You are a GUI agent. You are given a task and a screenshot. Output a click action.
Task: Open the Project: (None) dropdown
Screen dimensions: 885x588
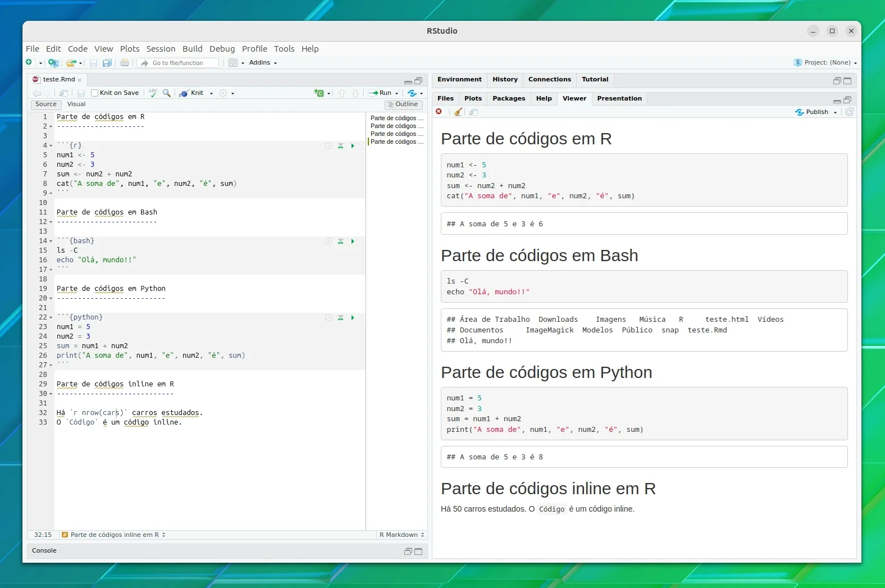[x=825, y=63]
